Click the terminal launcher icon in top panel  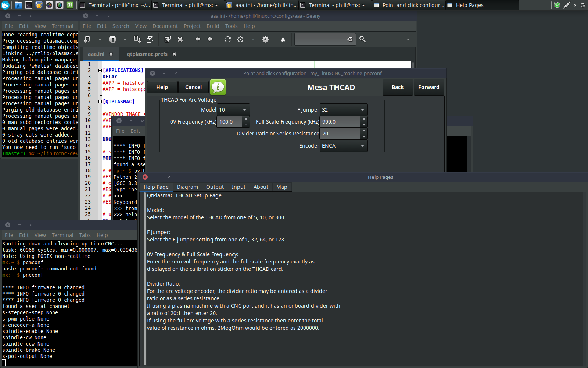pyautogui.click(x=28, y=5)
